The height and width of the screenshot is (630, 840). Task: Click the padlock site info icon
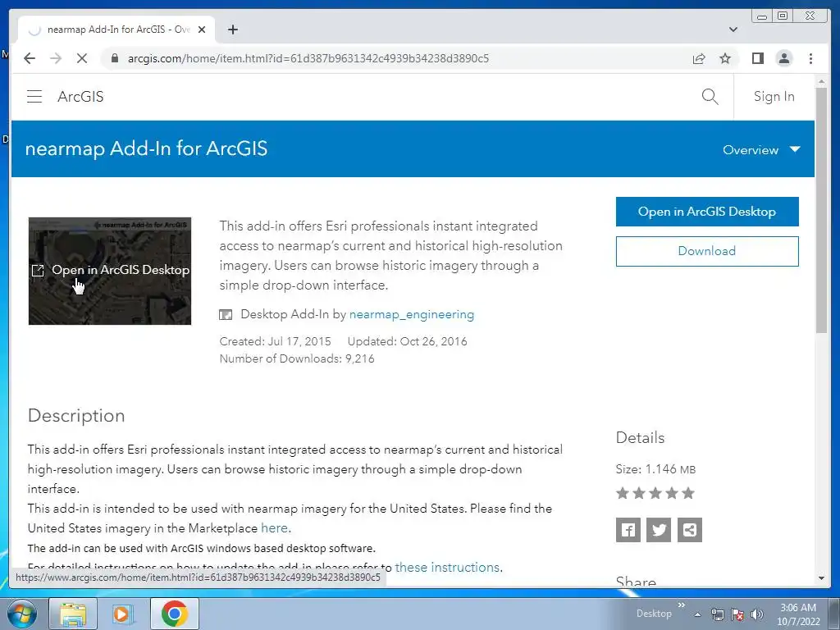tap(114, 58)
